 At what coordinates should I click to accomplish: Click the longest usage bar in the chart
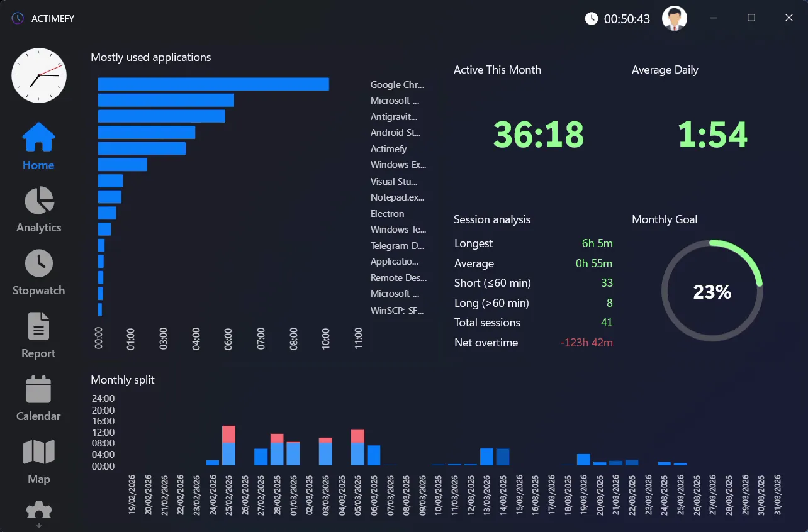pos(213,84)
